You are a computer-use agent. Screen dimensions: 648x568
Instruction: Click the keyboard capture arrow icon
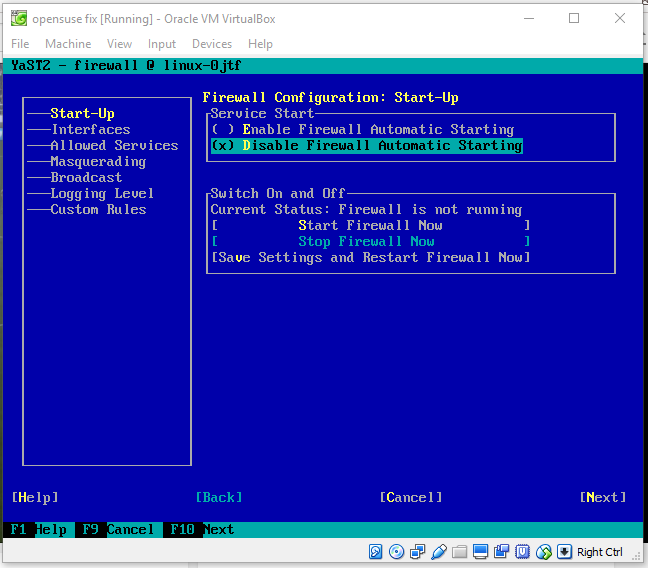click(x=565, y=551)
